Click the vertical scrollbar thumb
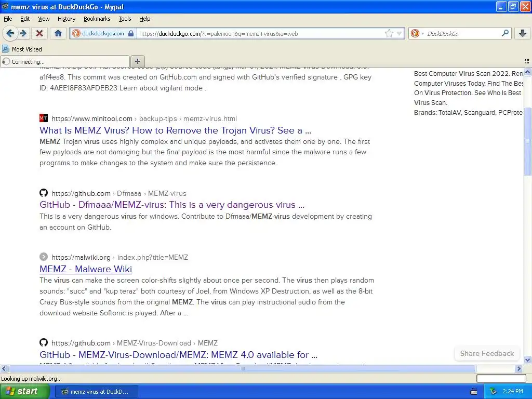 point(527,141)
